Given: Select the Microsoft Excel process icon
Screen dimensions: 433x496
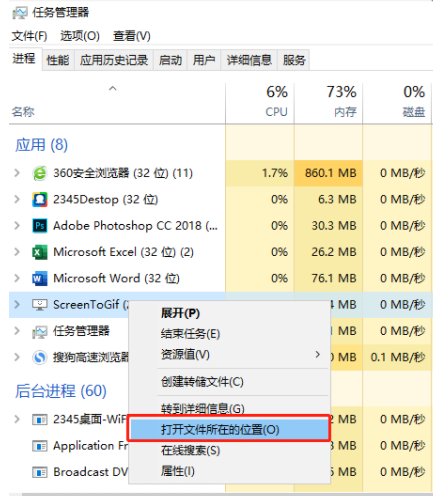Looking at the screenshot, I should tap(40, 252).
